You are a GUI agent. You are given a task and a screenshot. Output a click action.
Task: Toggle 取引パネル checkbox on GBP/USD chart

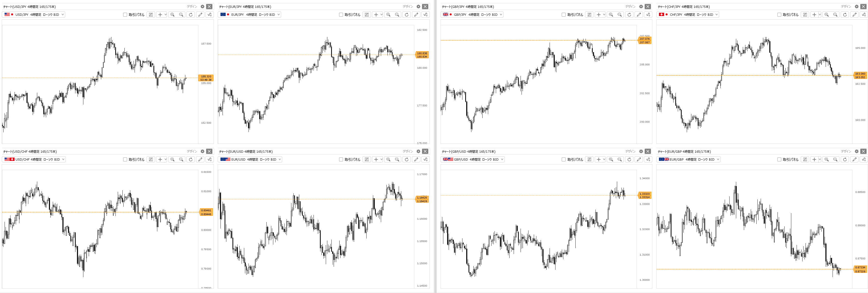pyautogui.click(x=563, y=159)
